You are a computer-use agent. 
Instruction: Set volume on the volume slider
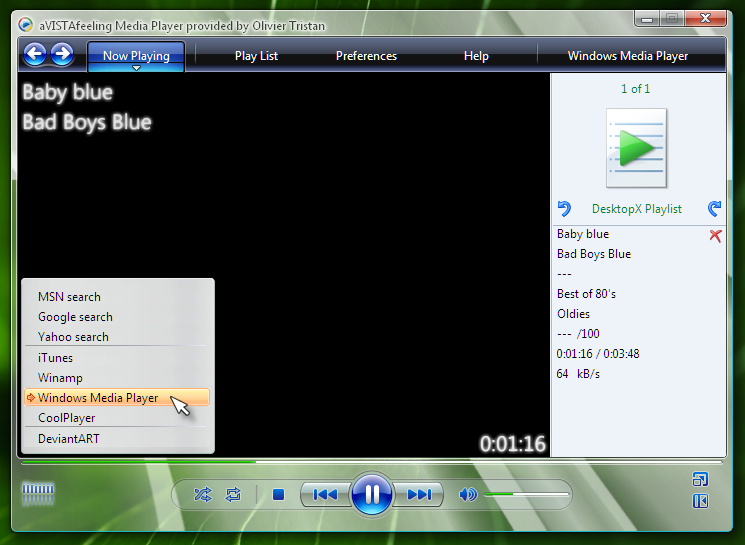(527, 495)
